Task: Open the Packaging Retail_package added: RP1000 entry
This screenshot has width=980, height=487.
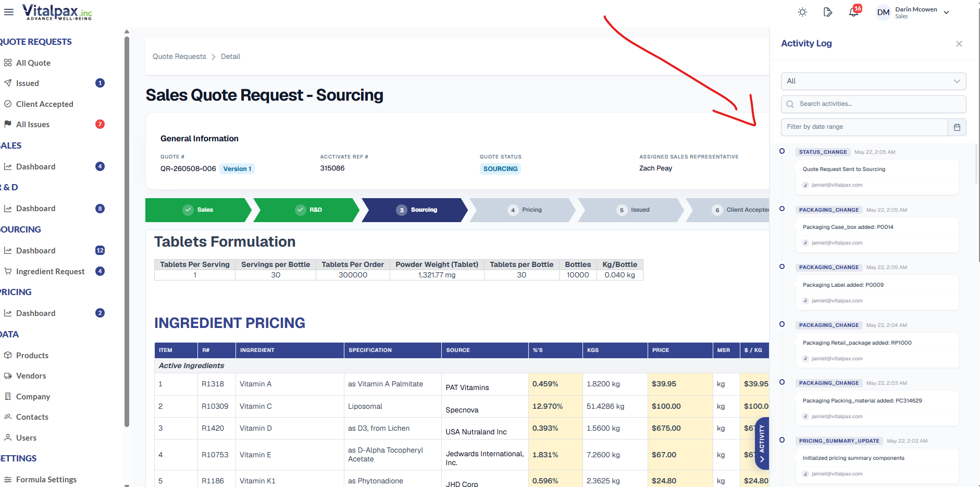Action: (877, 351)
